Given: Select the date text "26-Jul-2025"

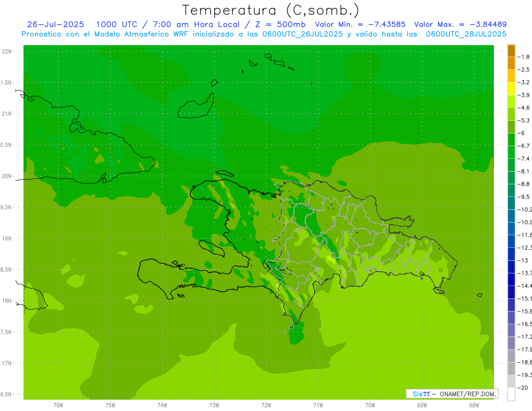Looking at the screenshot, I should (x=56, y=24).
